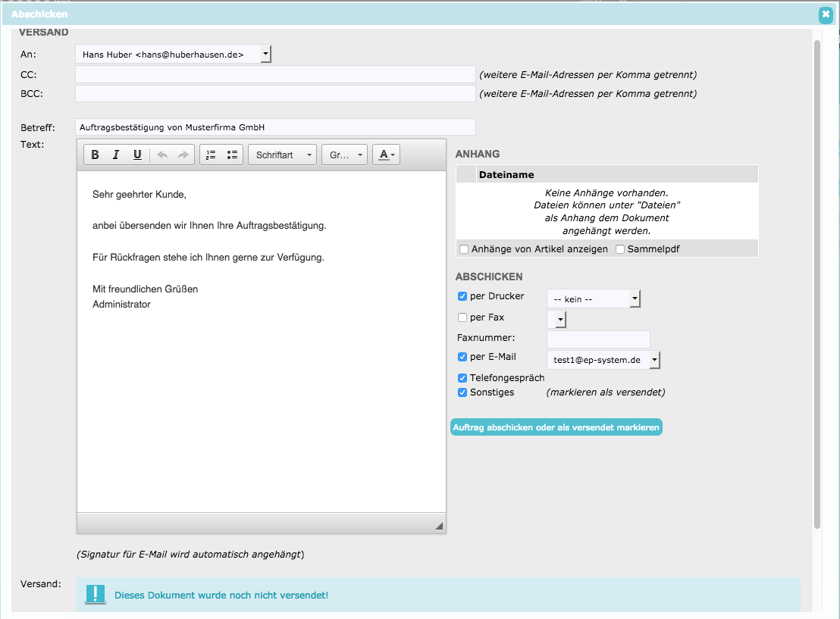Expand the An recipient dropdown
This screenshot has width=840, height=619.
point(265,54)
